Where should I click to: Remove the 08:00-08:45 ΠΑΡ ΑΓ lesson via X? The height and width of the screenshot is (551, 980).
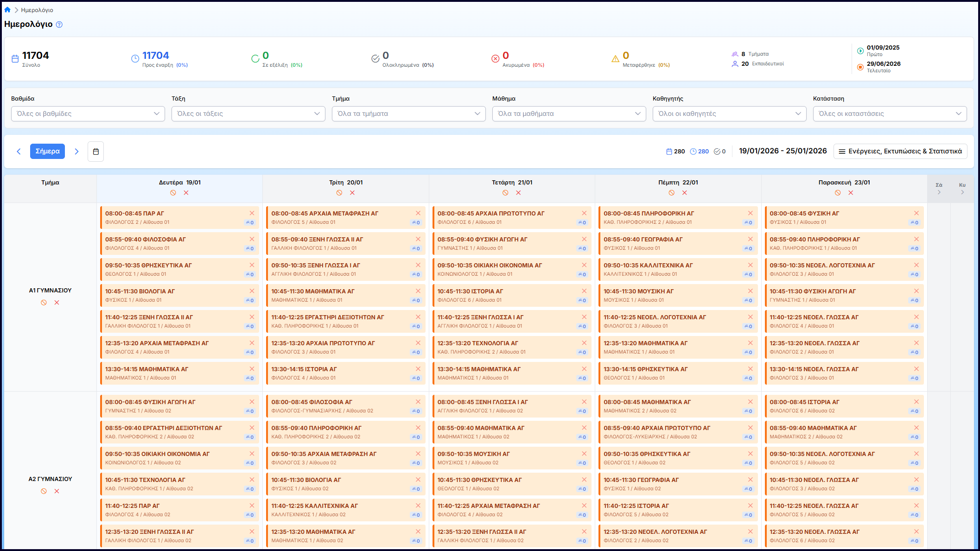point(252,213)
